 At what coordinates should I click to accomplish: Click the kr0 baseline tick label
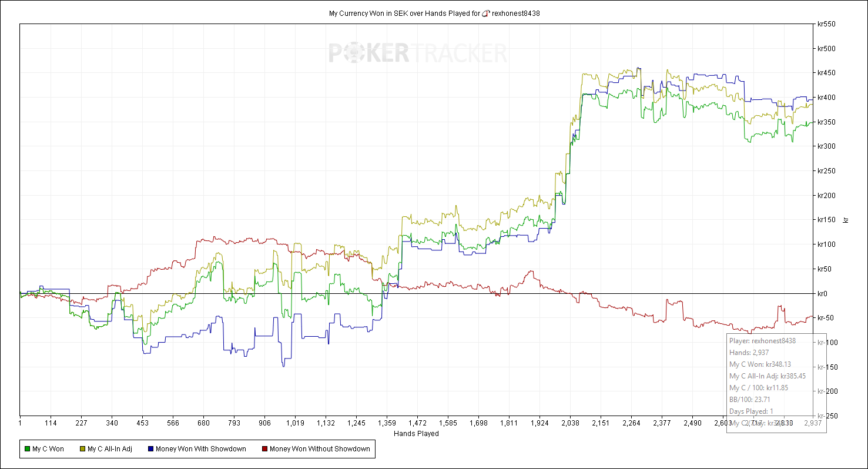822,293
